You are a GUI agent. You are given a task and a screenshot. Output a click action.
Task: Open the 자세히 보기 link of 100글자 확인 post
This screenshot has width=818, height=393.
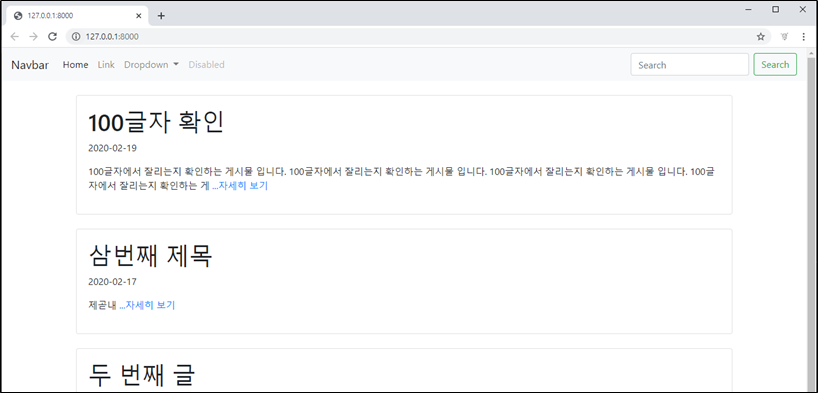click(x=240, y=185)
